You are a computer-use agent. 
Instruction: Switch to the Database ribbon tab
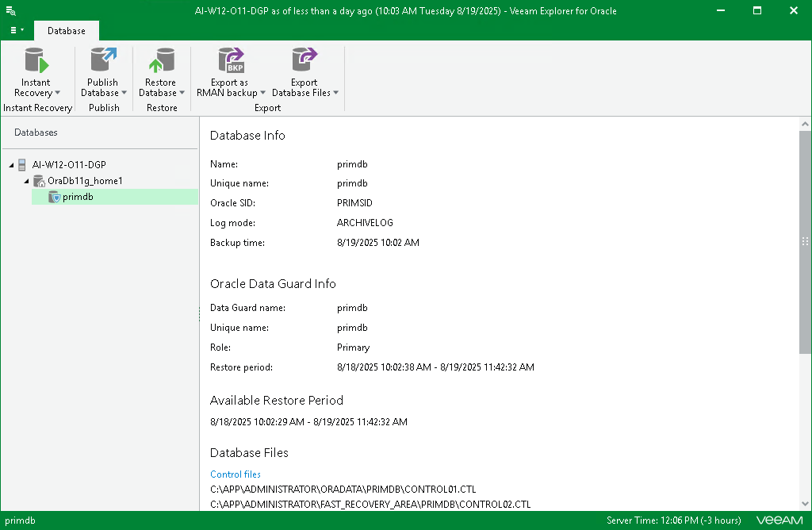coord(67,31)
